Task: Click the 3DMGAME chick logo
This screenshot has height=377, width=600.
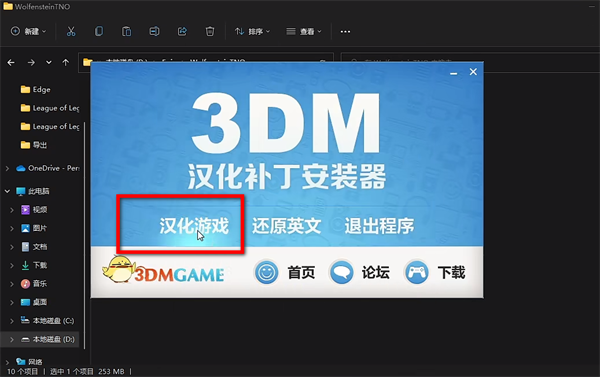Action: (163, 270)
